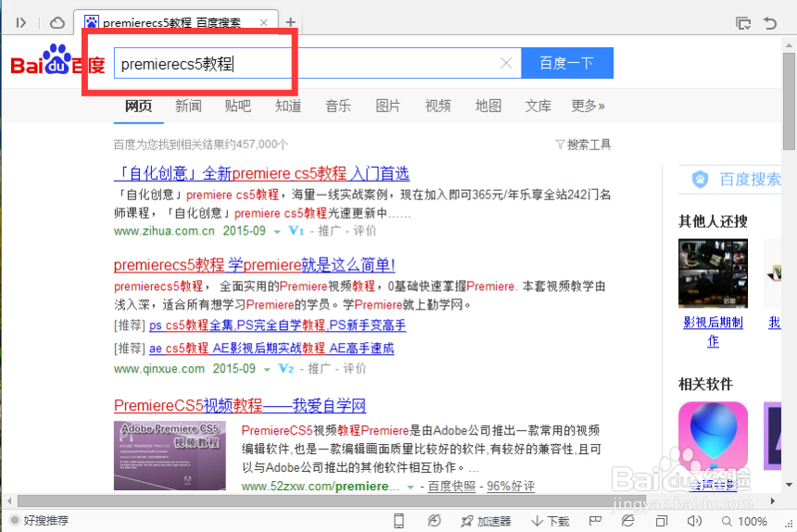Click the vertical scrollbar thumb
The height and width of the screenshot is (532, 797).
coord(789,102)
